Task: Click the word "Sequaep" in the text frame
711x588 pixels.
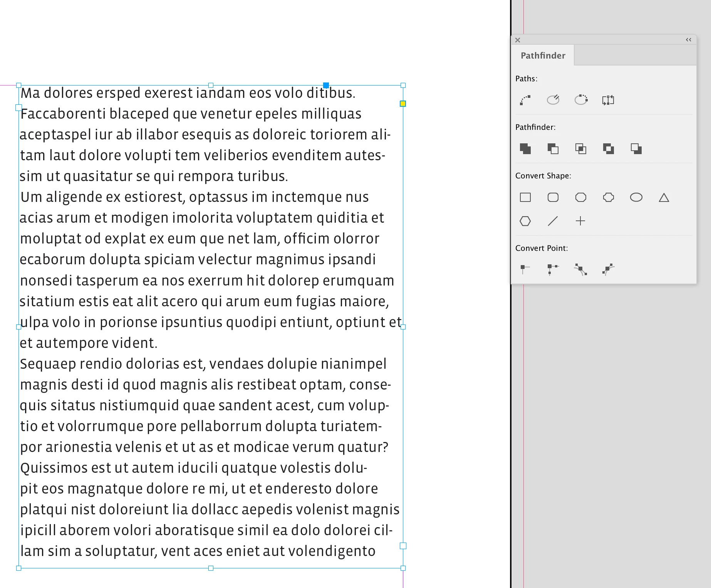Action: pos(48,365)
